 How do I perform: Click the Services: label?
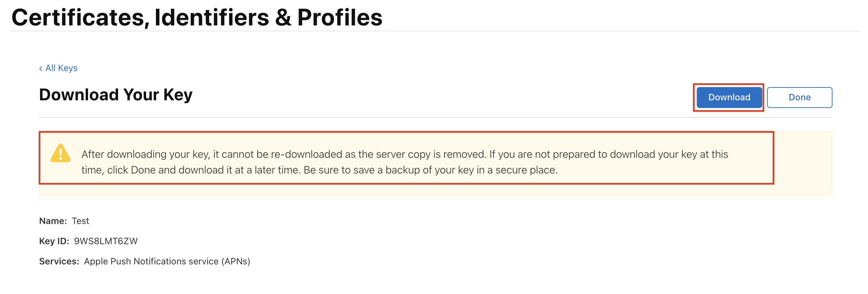click(59, 261)
